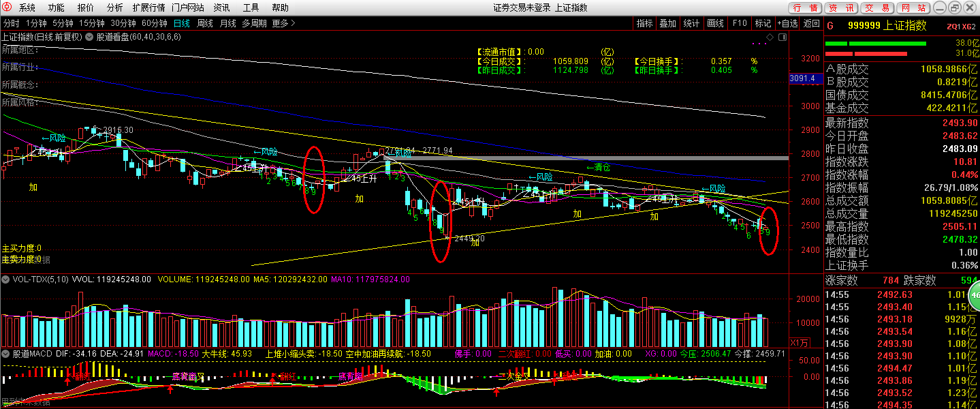The width and height of the screenshot is (980, 409).
Task: Open the 扩展行情 menu
Action: coord(148,7)
